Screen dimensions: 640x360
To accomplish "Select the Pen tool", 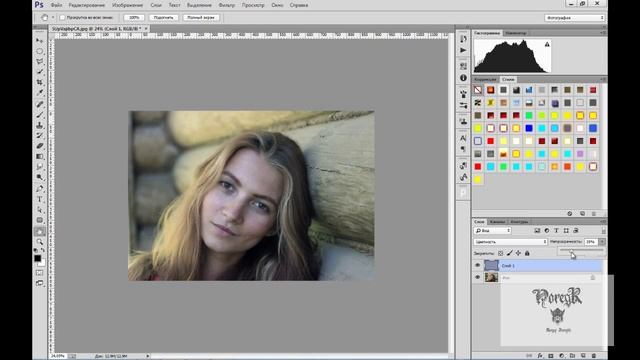I will (x=40, y=189).
